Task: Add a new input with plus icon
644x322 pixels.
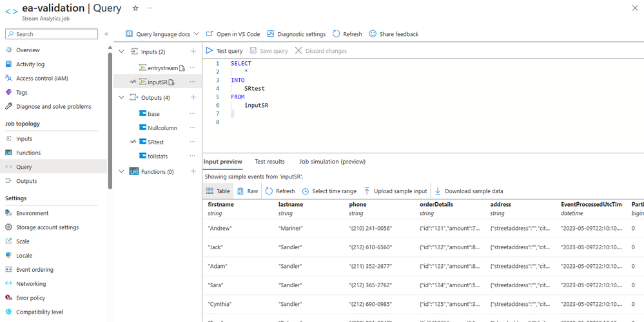Action: (193, 52)
